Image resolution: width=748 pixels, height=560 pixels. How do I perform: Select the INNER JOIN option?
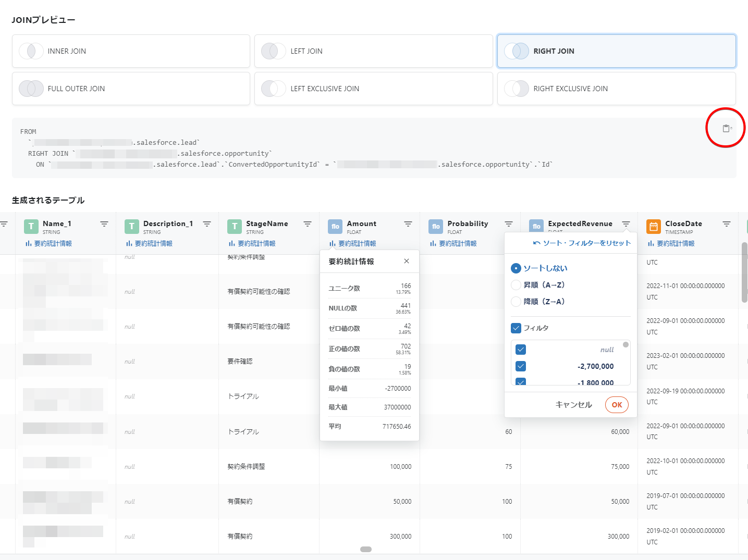pos(131,51)
